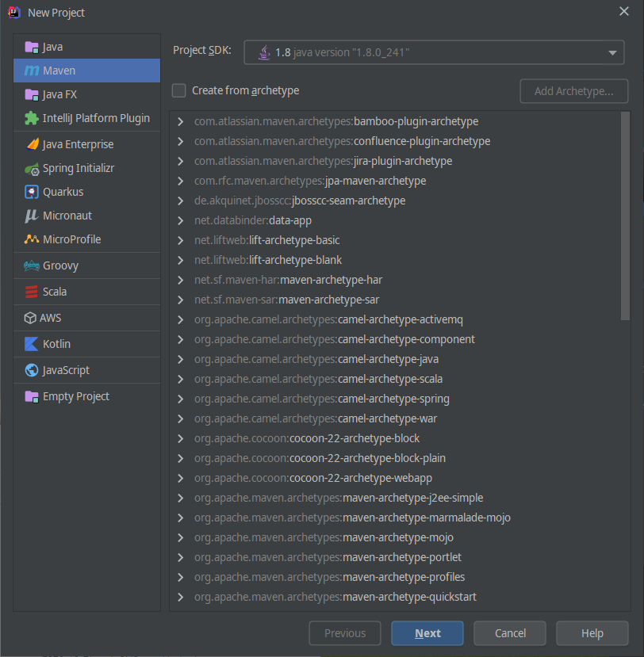Screen dimensions: 644x657
Task: Click the Next button
Action: coord(427,633)
